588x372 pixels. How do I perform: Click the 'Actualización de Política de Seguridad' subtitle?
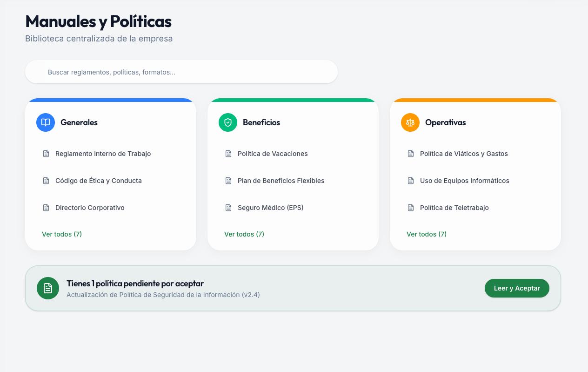tap(163, 295)
